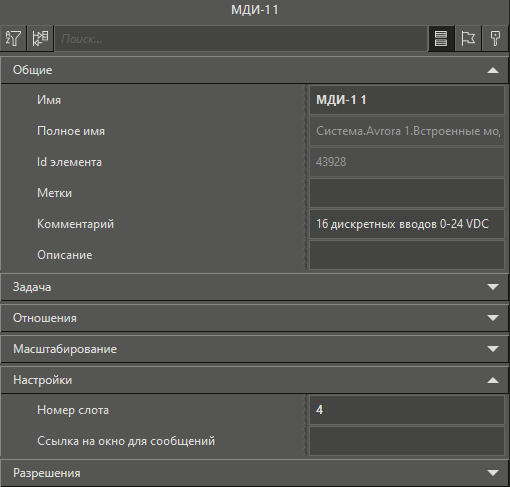Select Ссылка на окно для сообщений label
Screen dimensions: 510x487
coord(126,441)
